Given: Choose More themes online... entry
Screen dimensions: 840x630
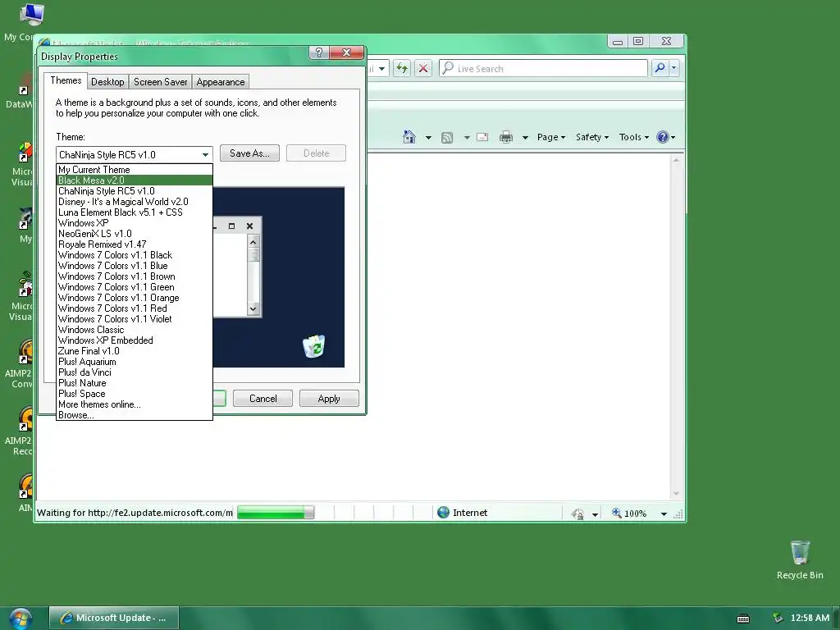Looking at the screenshot, I should 134,404.
